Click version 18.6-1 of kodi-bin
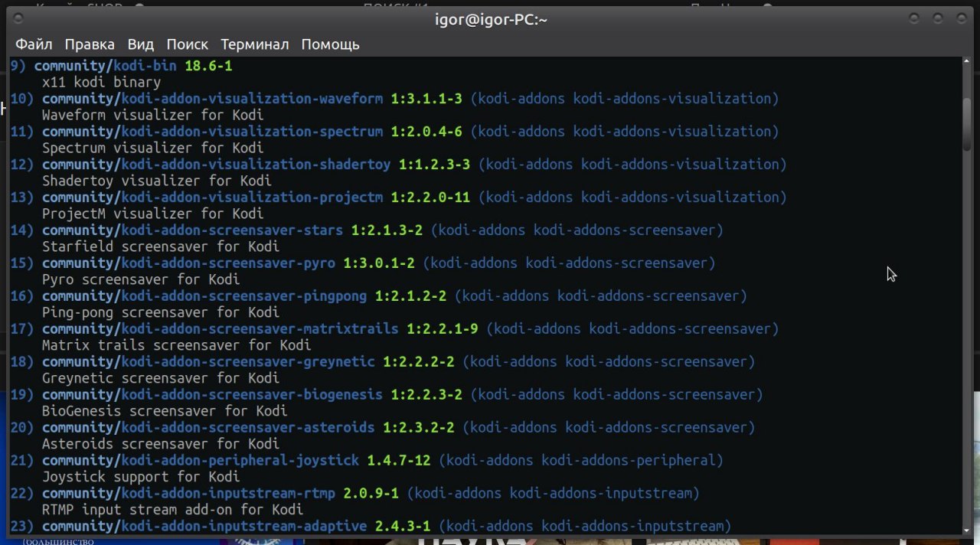This screenshot has width=980, height=545. [x=208, y=66]
